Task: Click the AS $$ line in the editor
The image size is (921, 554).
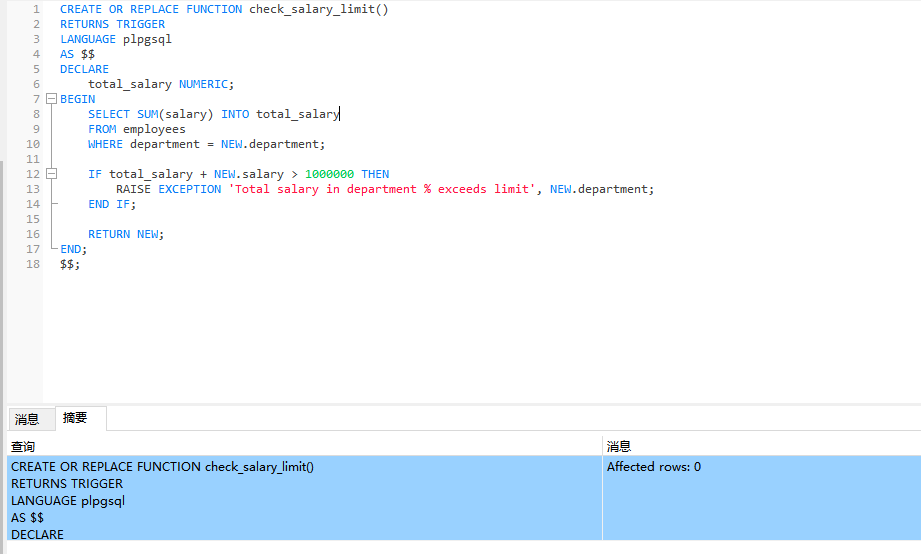Action: coord(77,54)
